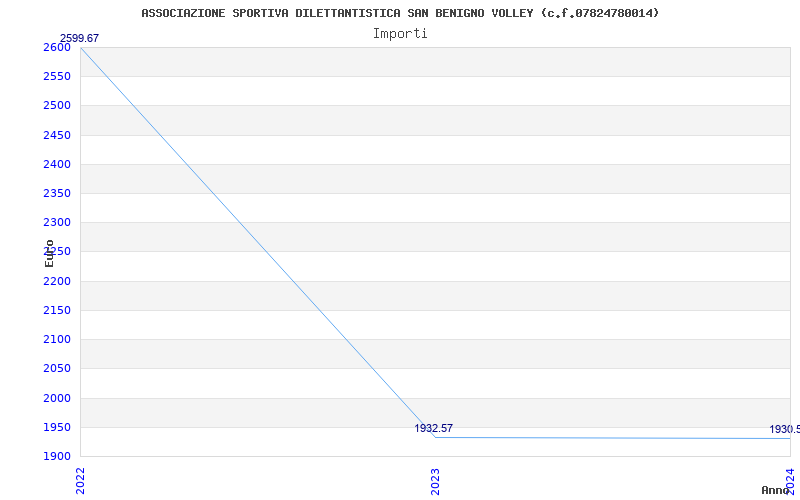The height and width of the screenshot is (500, 800).
Task: Click the 2599.67 data label
Action: pyautogui.click(x=80, y=38)
